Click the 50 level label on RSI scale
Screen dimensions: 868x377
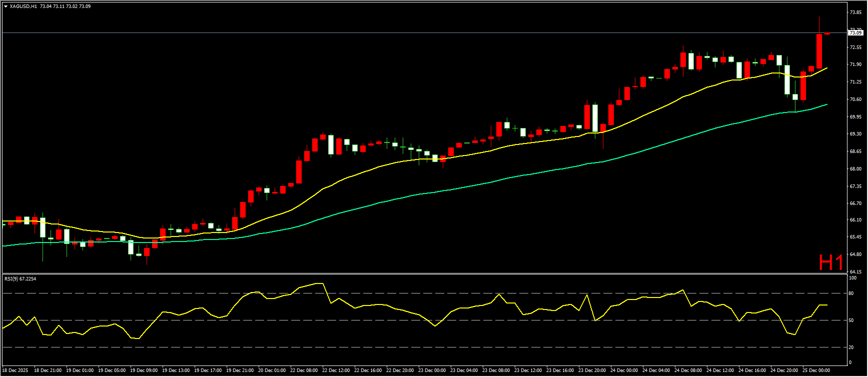pyautogui.click(x=851, y=320)
